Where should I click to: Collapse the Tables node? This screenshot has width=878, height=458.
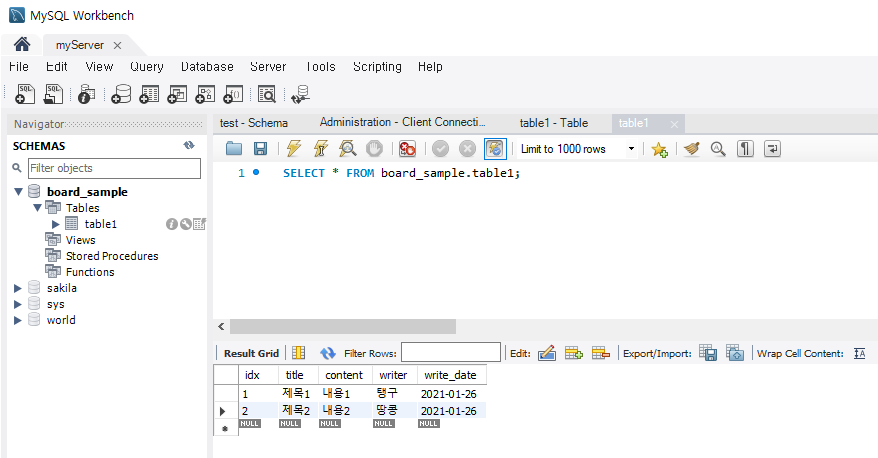click(38, 208)
